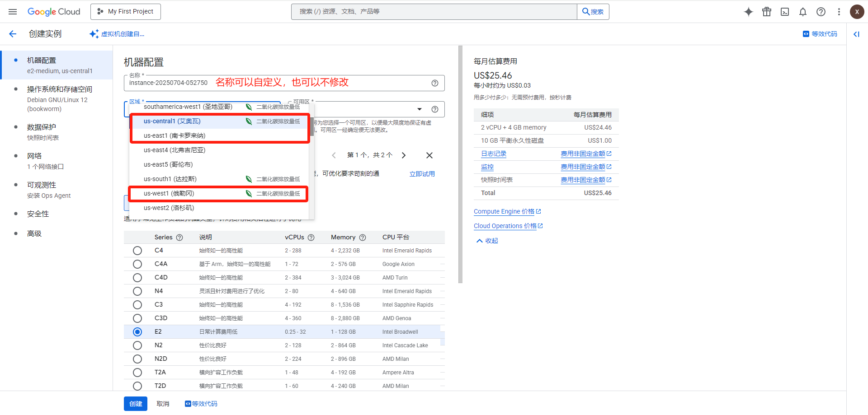Select the C3 series radio button

[137, 305]
